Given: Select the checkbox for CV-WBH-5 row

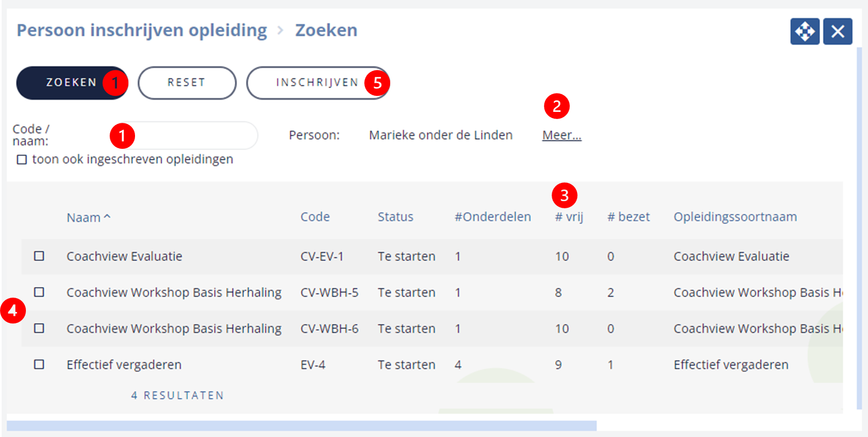Looking at the screenshot, I should (x=39, y=292).
